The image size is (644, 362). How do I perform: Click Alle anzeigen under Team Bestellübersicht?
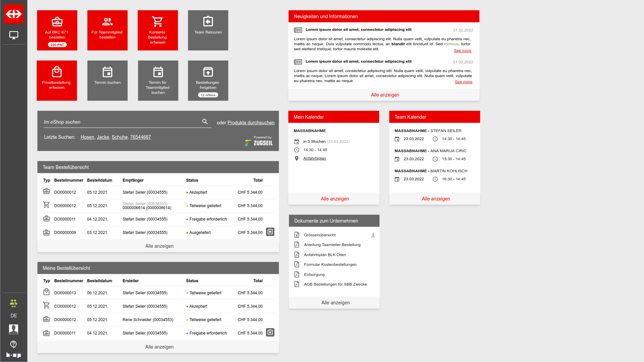pyautogui.click(x=159, y=246)
